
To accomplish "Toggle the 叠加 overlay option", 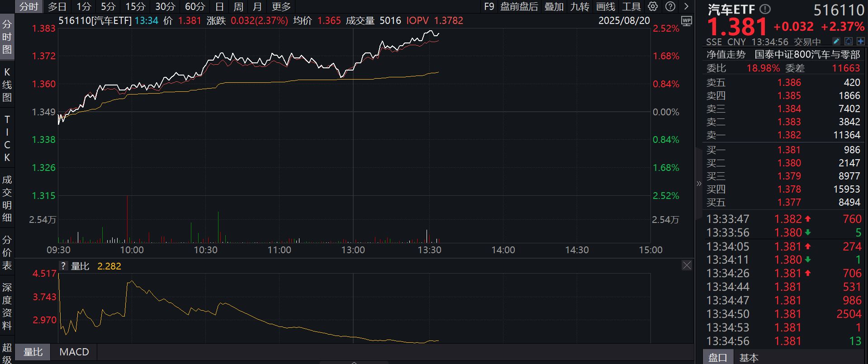I will (x=554, y=6).
